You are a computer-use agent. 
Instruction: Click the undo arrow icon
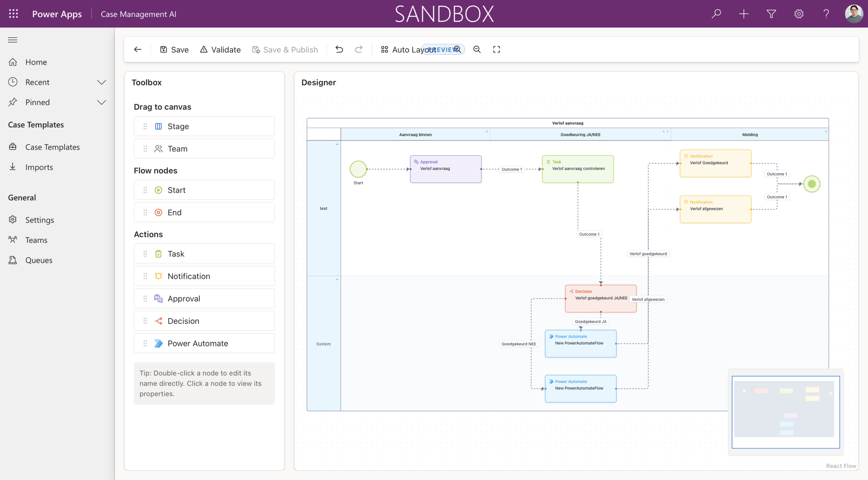click(x=339, y=50)
